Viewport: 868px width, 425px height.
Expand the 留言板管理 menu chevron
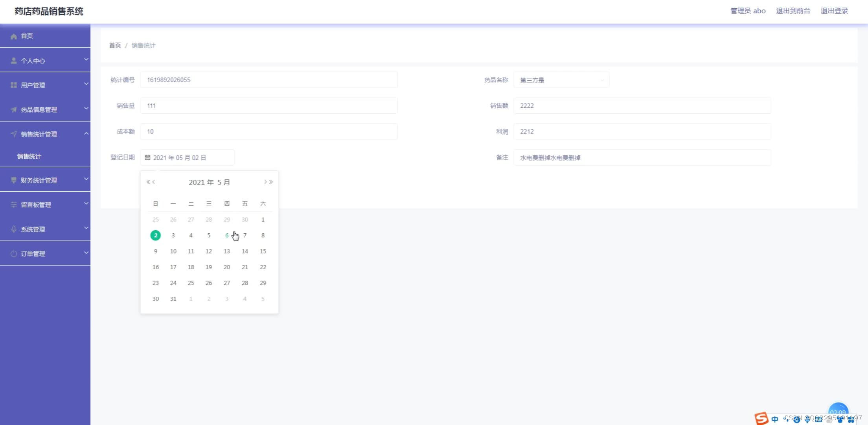tap(86, 203)
